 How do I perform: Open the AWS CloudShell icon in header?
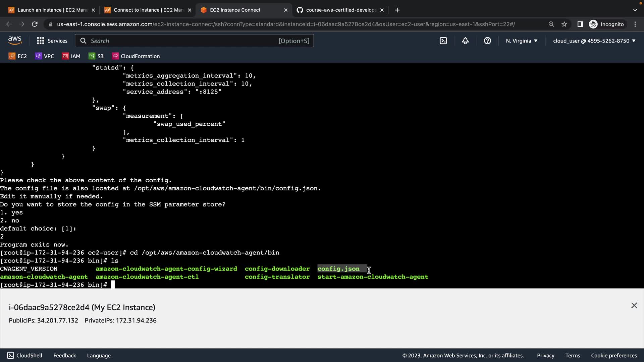443,41
